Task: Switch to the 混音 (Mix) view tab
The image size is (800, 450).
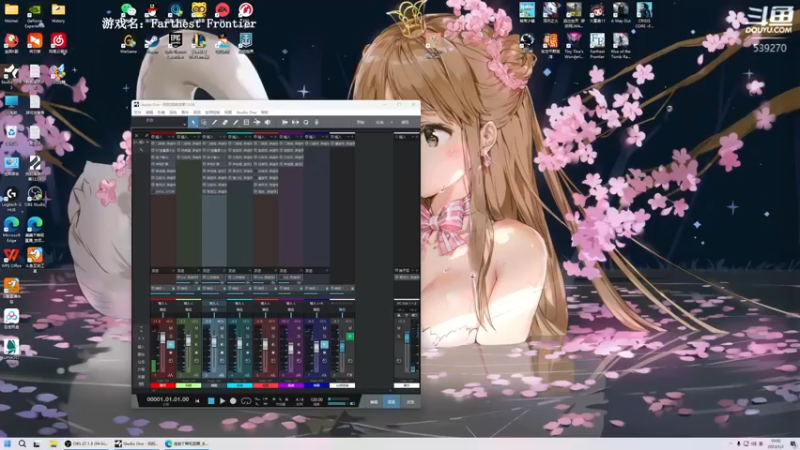Action: [391, 402]
